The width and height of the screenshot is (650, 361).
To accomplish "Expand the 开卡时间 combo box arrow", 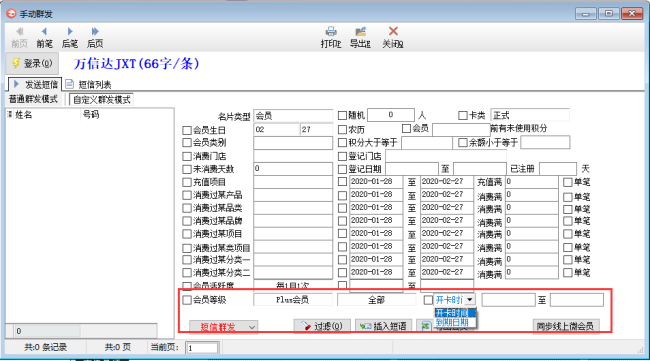I will pos(470,300).
